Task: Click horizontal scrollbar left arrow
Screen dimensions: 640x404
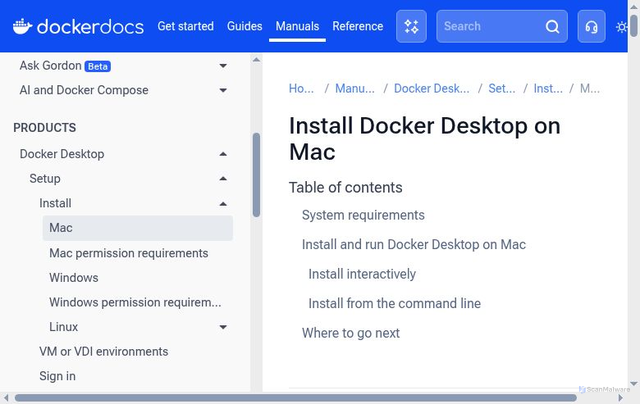Action: pos(6,397)
